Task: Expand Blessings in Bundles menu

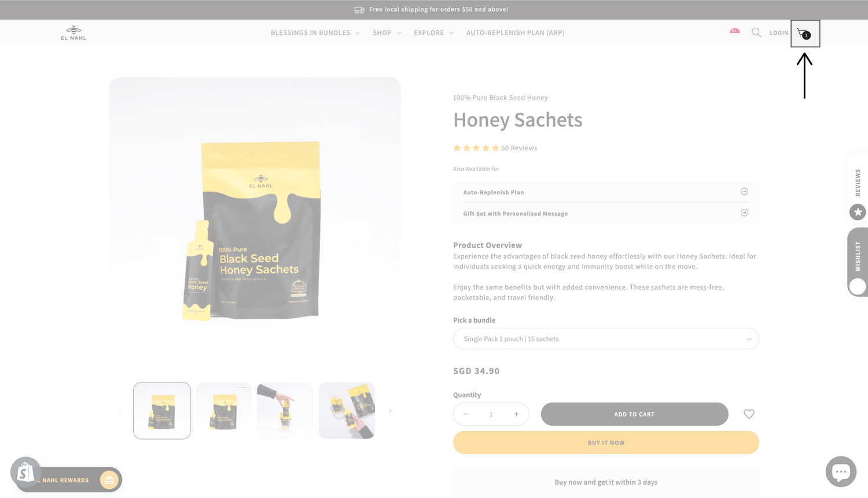Action: [x=315, y=33]
